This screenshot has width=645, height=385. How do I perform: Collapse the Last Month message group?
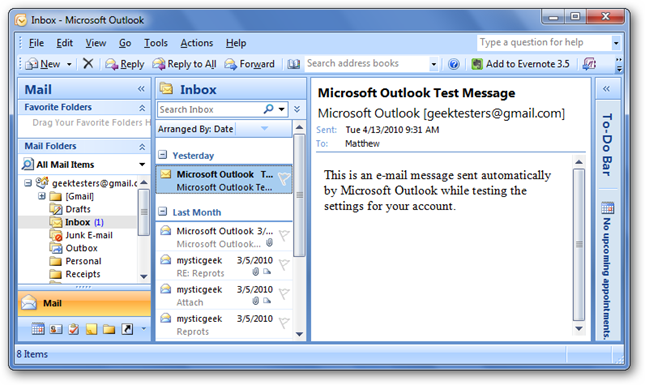[x=163, y=212]
